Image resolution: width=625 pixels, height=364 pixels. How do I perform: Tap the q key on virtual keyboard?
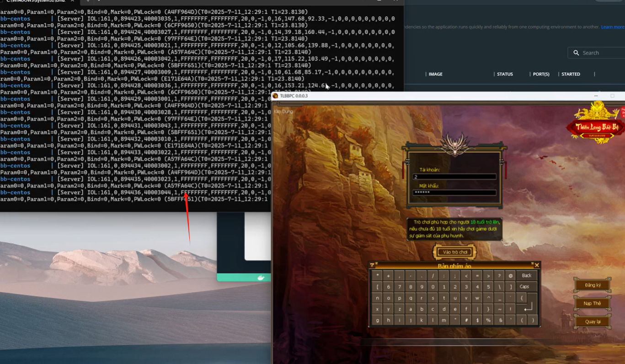411,298
